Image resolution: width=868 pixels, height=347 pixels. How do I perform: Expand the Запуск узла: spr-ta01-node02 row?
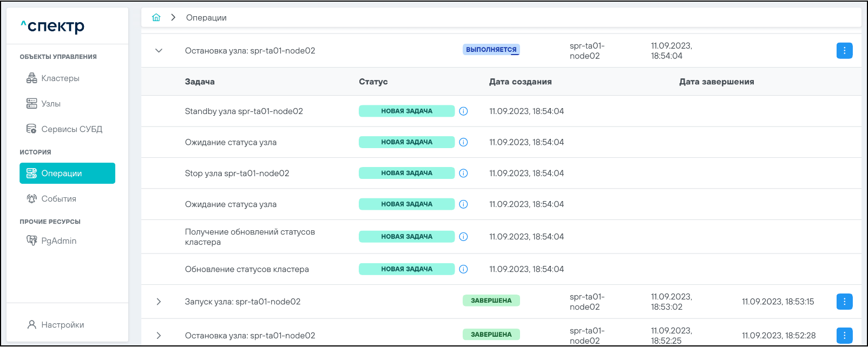point(159,302)
